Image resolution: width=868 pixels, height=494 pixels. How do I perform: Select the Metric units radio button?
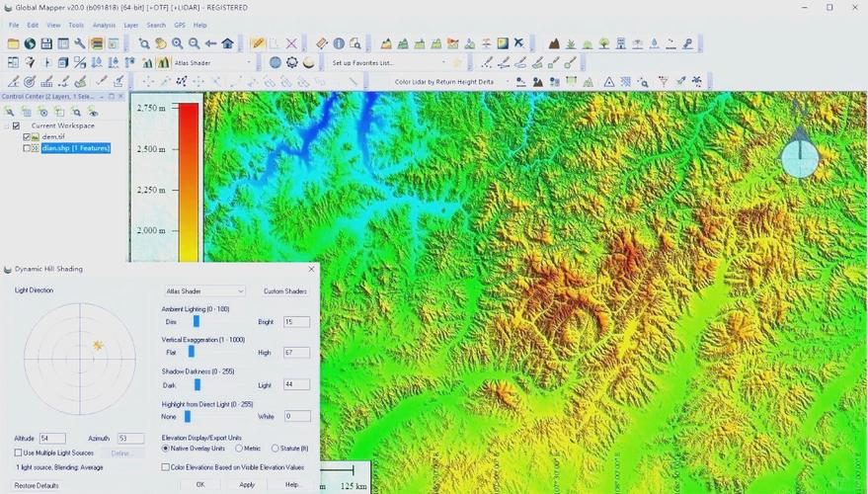(239, 448)
